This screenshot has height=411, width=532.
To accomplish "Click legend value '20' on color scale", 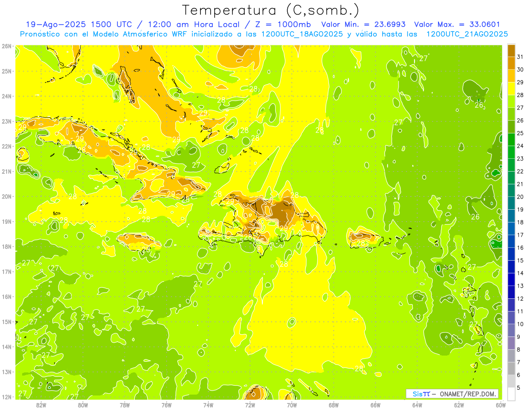I will point(520,197).
